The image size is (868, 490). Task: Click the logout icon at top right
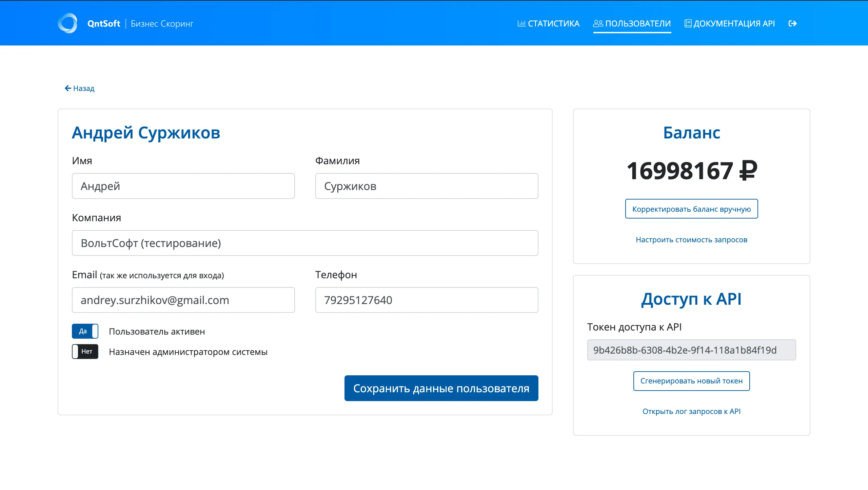(793, 23)
